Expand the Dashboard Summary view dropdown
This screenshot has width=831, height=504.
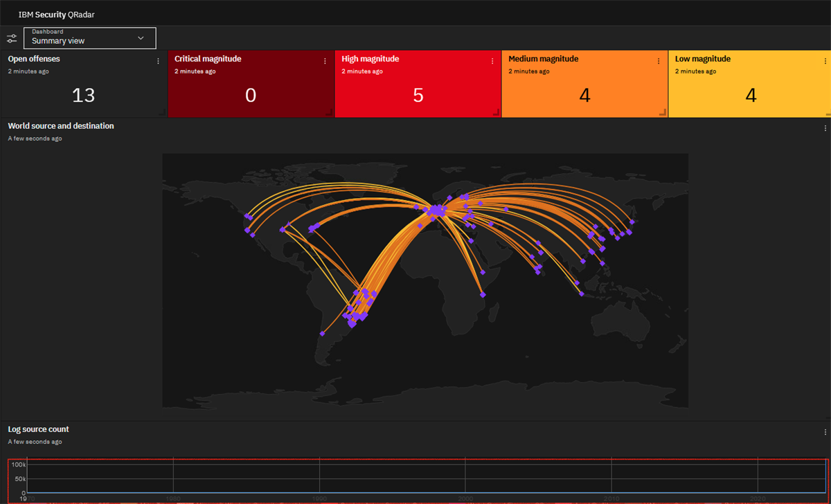click(x=90, y=38)
